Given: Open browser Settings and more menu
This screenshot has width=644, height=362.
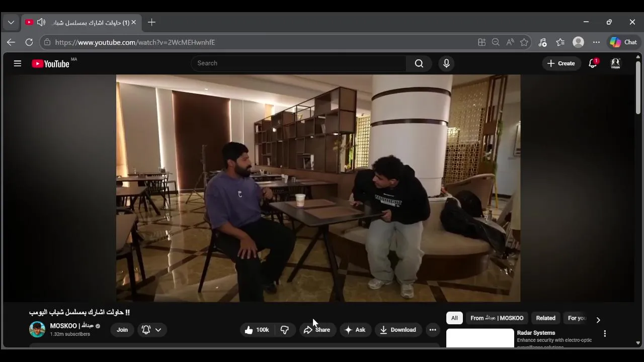Looking at the screenshot, I should tap(596, 42).
